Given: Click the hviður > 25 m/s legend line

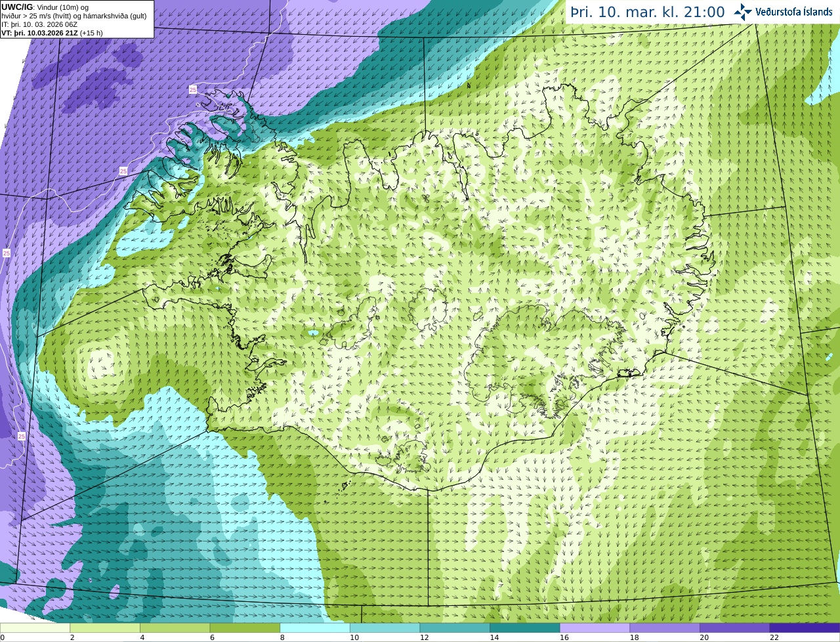Looking at the screenshot, I should (x=73, y=16).
